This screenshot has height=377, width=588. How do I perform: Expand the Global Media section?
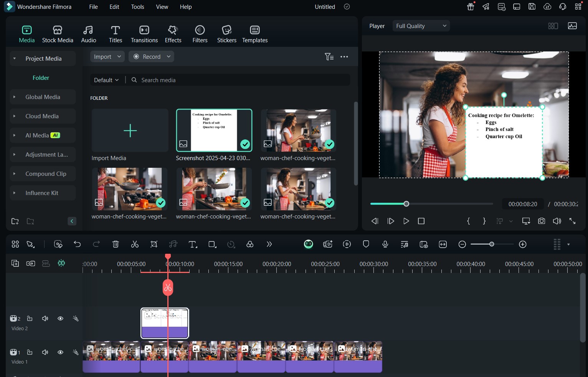(14, 97)
